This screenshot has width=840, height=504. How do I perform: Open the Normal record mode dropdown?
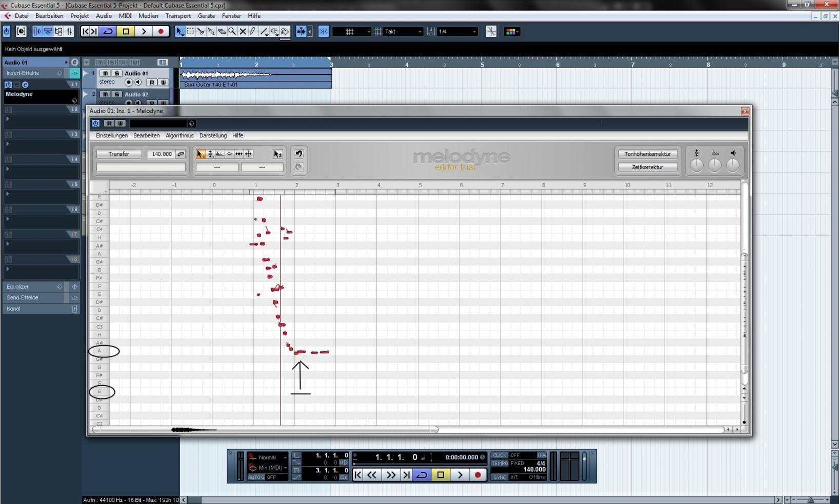[268, 457]
